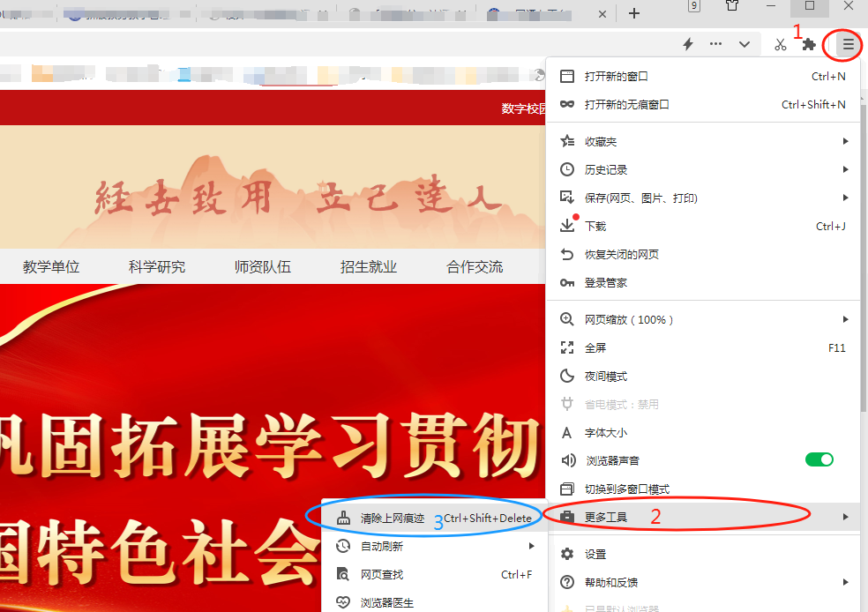Image resolution: width=868 pixels, height=612 pixels.
Task: Open the extensions puzzle icon
Action: 808,44
